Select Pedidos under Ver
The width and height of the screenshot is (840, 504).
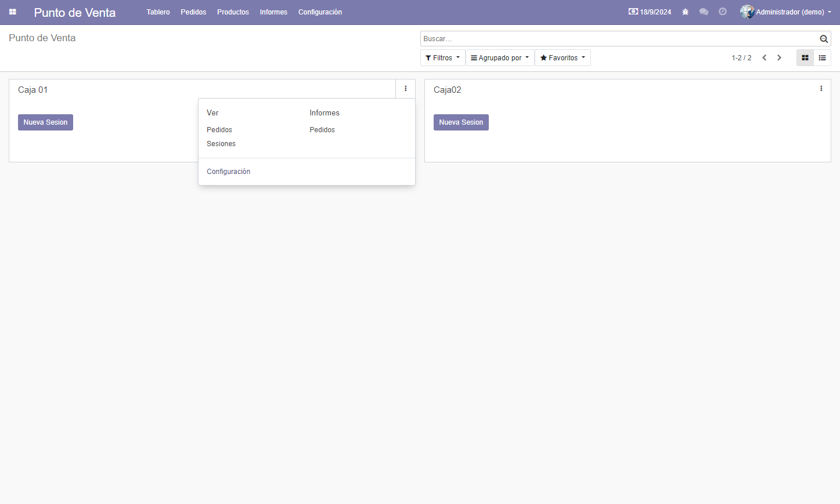tap(219, 130)
